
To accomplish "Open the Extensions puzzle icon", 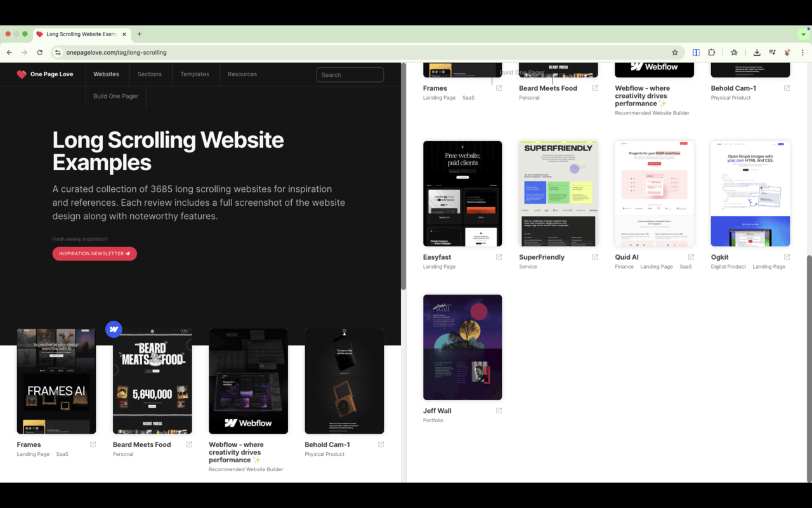I will point(712,53).
